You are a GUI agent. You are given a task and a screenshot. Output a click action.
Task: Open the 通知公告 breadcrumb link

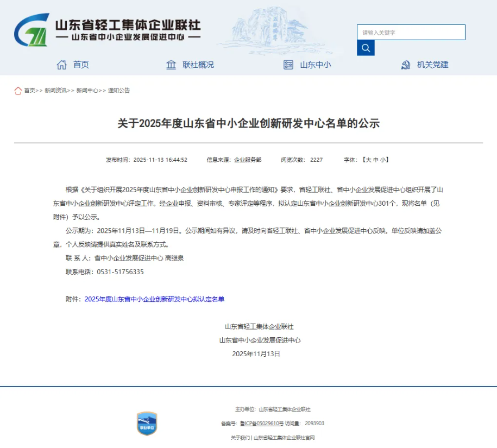pyautogui.click(x=119, y=91)
